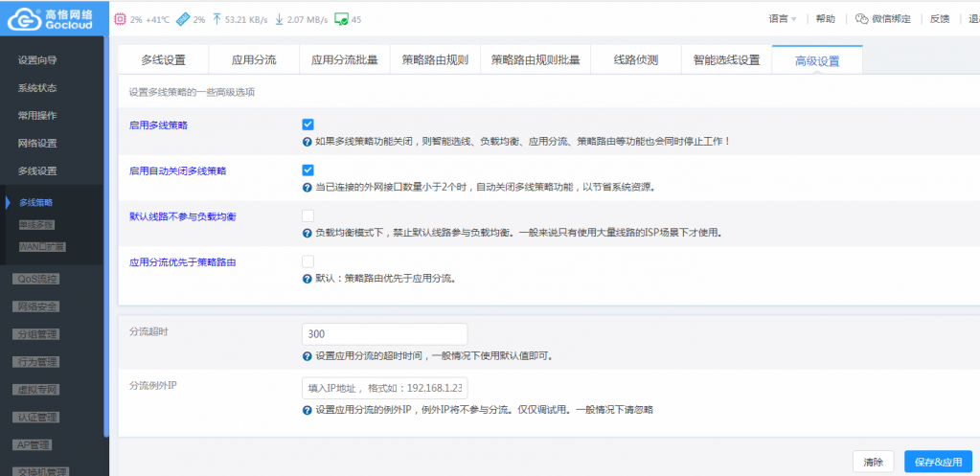Click the upload speed arrow icon
This screenshot has height=476, width=980.
coord(217,19)
